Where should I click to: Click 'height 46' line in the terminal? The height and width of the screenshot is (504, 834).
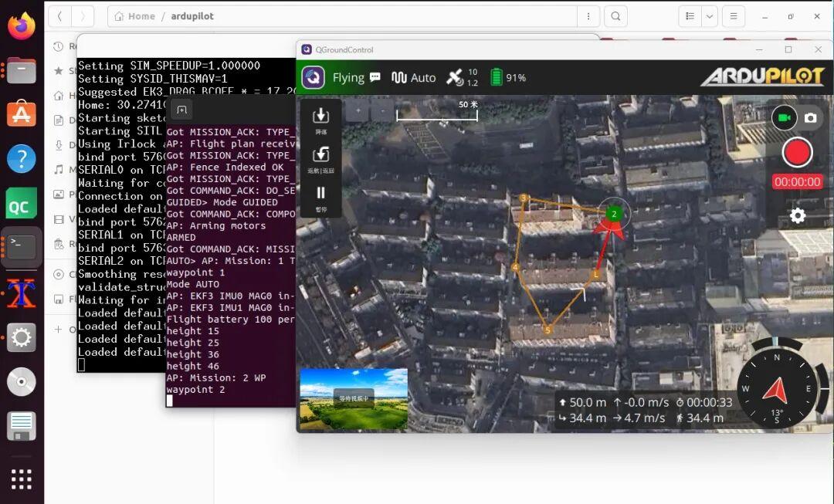pos(192,366)
